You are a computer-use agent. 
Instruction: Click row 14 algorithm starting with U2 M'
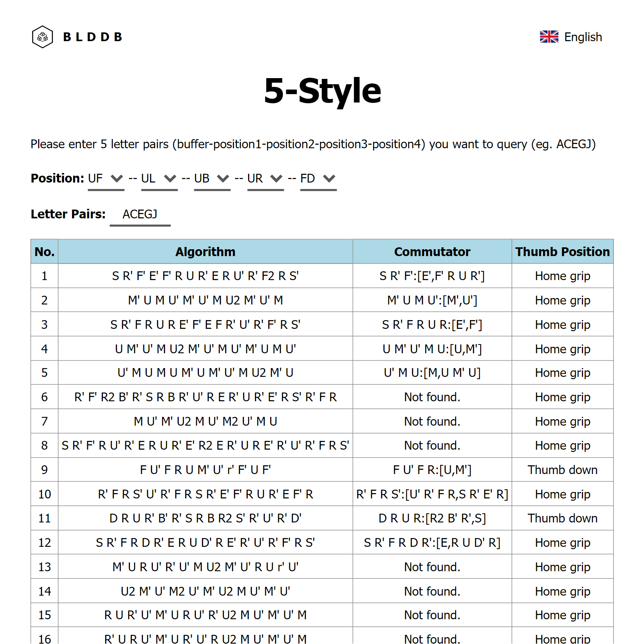point(205,591)
